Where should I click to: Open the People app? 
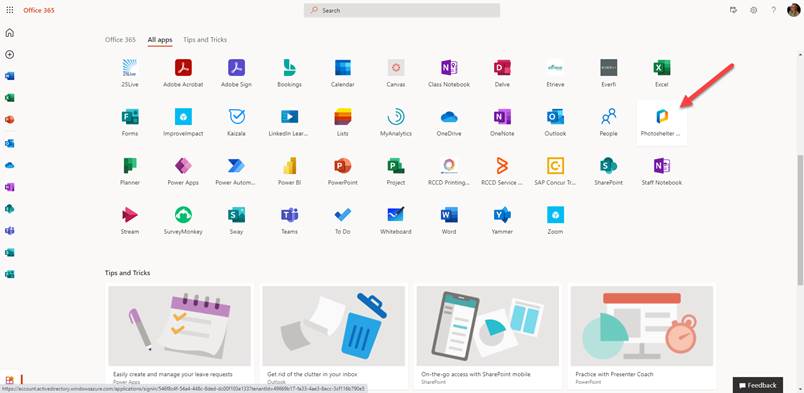tap(609, 122)
